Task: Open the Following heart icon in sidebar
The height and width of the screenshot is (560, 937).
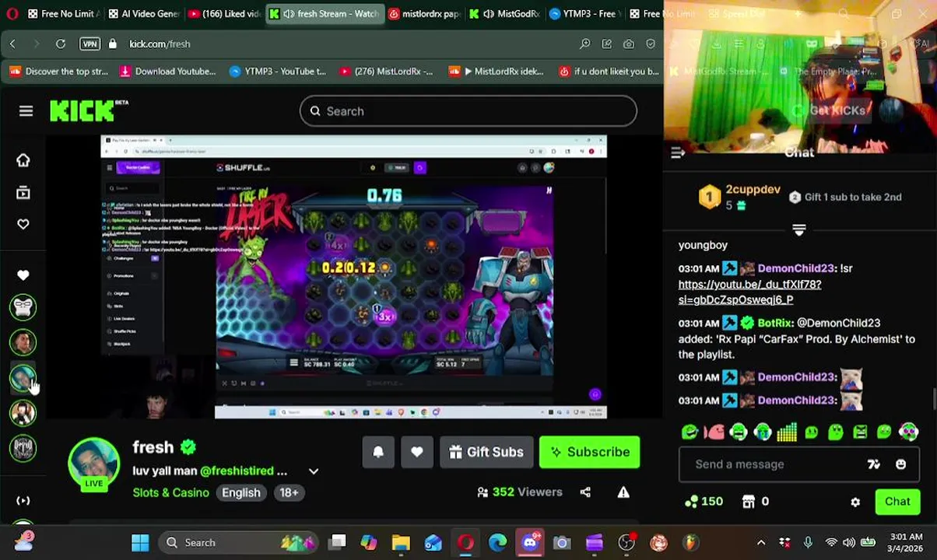Action: click(x=23, y=224)
